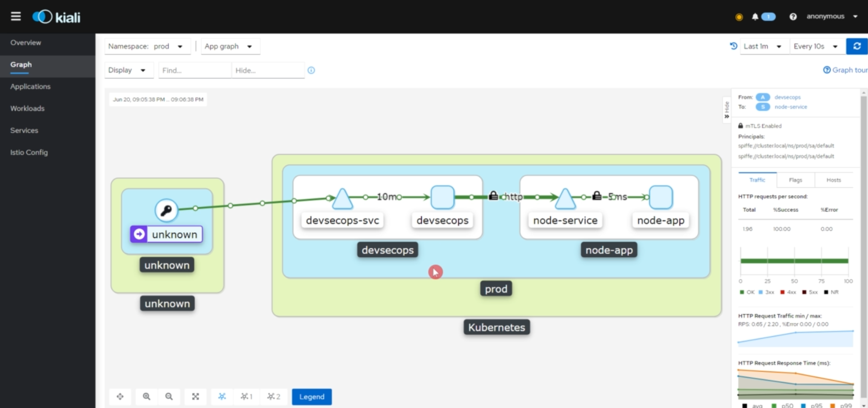Viewport: 868px width, 408px height.
Task: Click in the Hide input field
Action: 268,70
